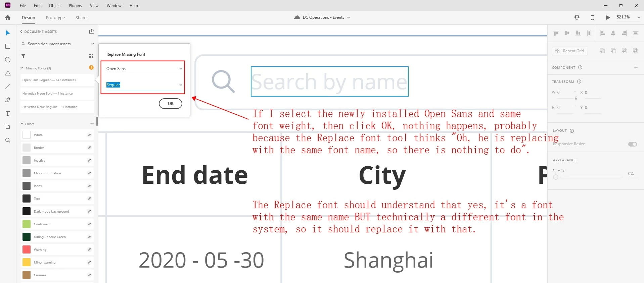Screen dimensions: 644x283
Task: Click OK in Replace Missing Font dialog
Action: pos(171,104)
